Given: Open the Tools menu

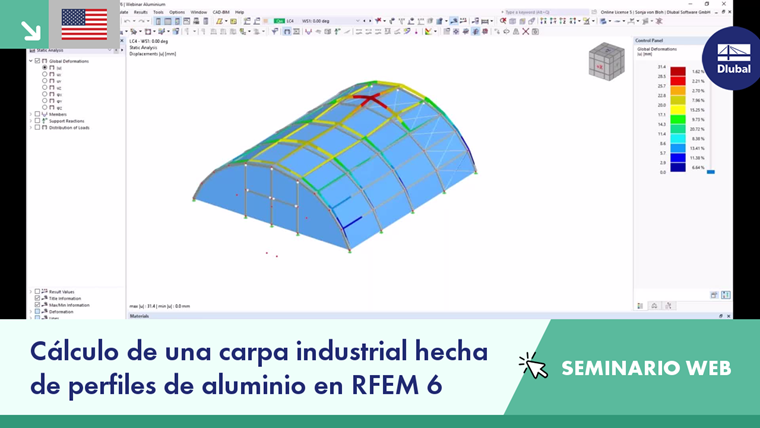Looking at the screenshot, I should [158, 12].
